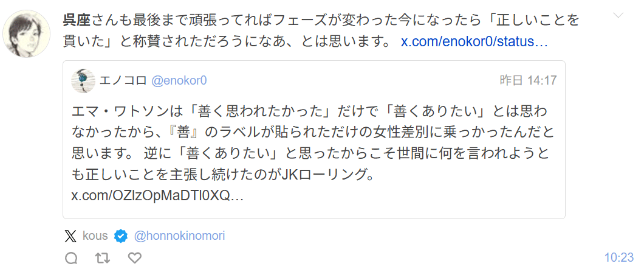Click the X logo icon beside kous
The width and height of the screenshot is (644, 269).
pyautogui.click(x=70, y=236)
